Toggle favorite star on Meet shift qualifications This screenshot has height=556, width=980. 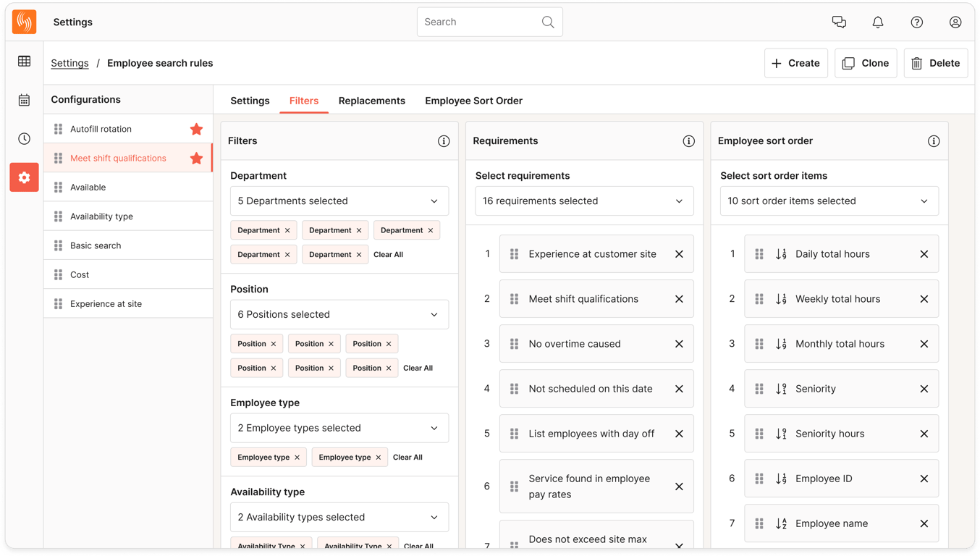coord(196,158)
